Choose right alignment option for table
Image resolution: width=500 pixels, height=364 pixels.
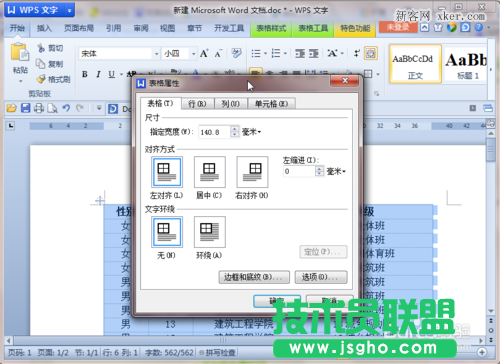252,172
